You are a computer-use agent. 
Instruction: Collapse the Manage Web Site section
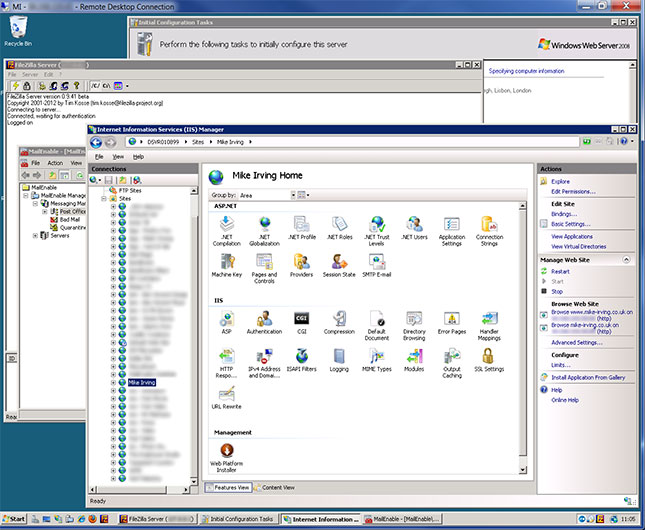626,260
